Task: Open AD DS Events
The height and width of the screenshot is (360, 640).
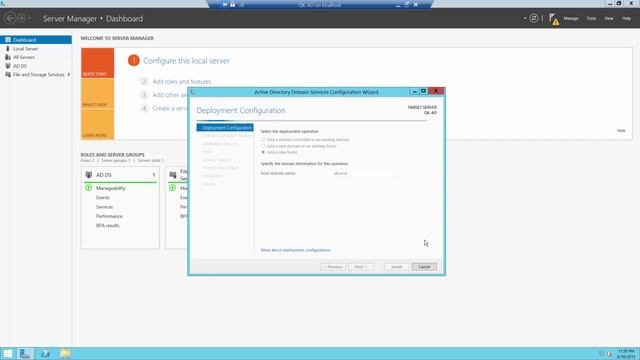Action: click(102, 198)
